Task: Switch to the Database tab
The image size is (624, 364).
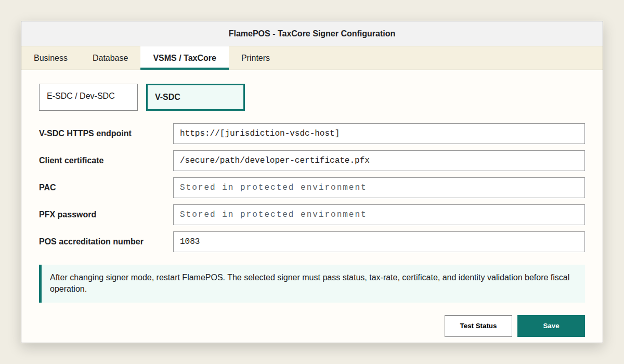Action: point(110,58)
